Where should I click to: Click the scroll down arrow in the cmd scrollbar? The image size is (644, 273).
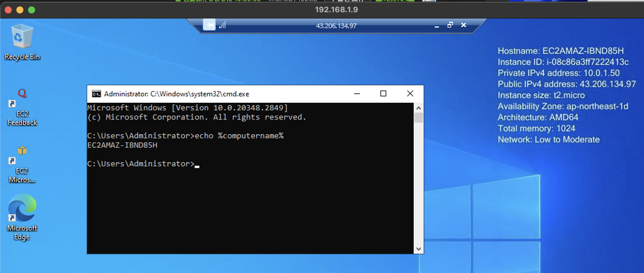point(419,249)
